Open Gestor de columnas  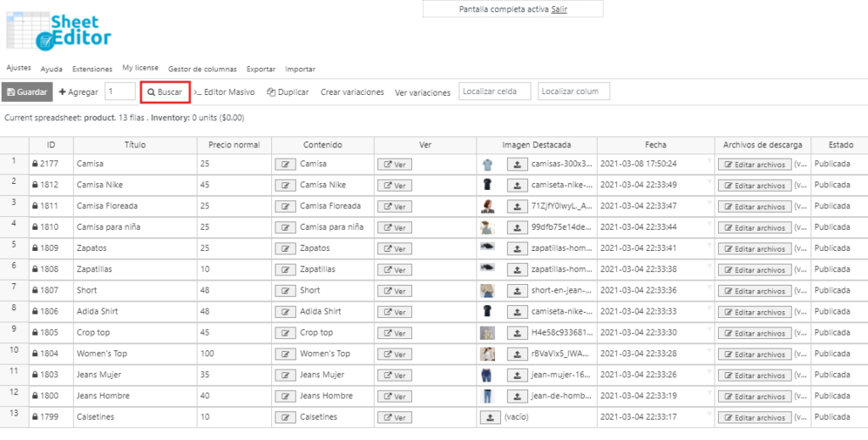coord(203,70)
